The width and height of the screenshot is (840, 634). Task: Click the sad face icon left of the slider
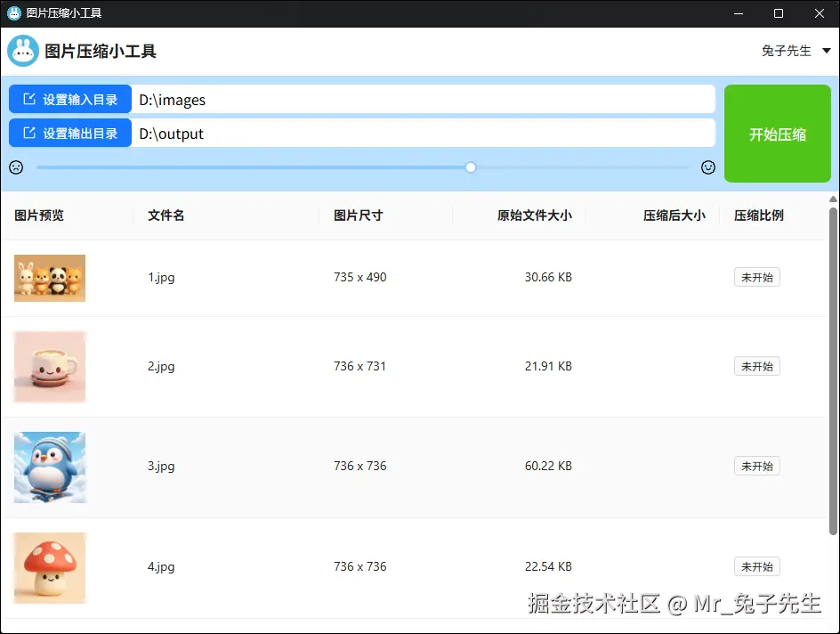pos(15,167)
